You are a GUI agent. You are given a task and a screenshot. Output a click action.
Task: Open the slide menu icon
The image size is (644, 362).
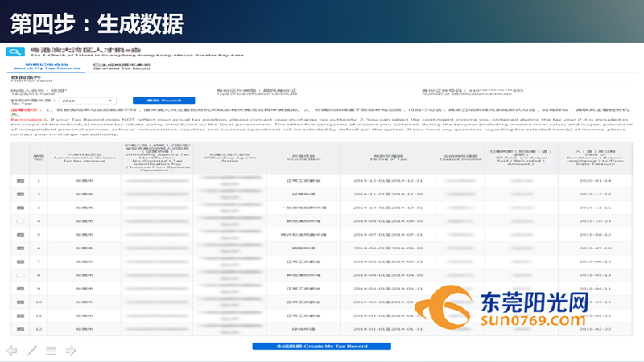click(x=51, y=350)
